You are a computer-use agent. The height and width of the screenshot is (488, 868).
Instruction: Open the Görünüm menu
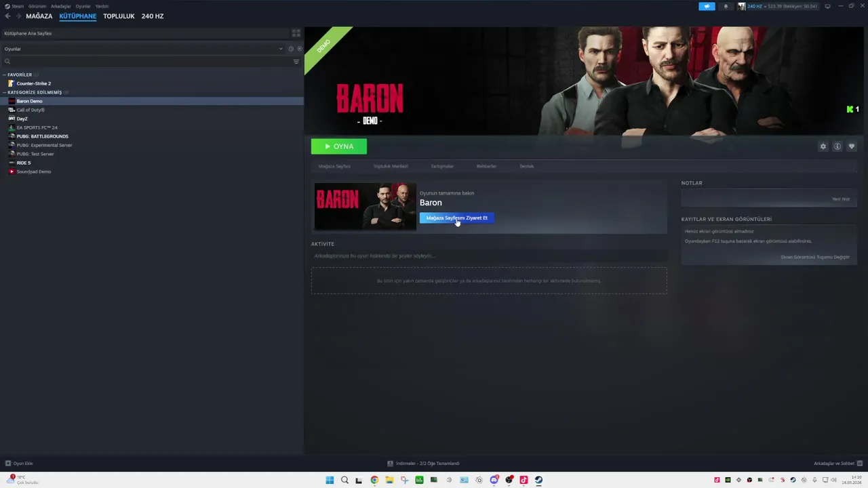pyautogui.click(x=37, y=6)
